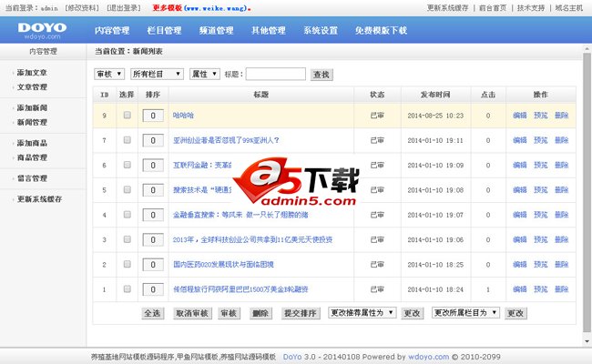Tick the checkbox for news ID 5
The width and height of the screenshot is (592, 364).
tap(128, 189)
